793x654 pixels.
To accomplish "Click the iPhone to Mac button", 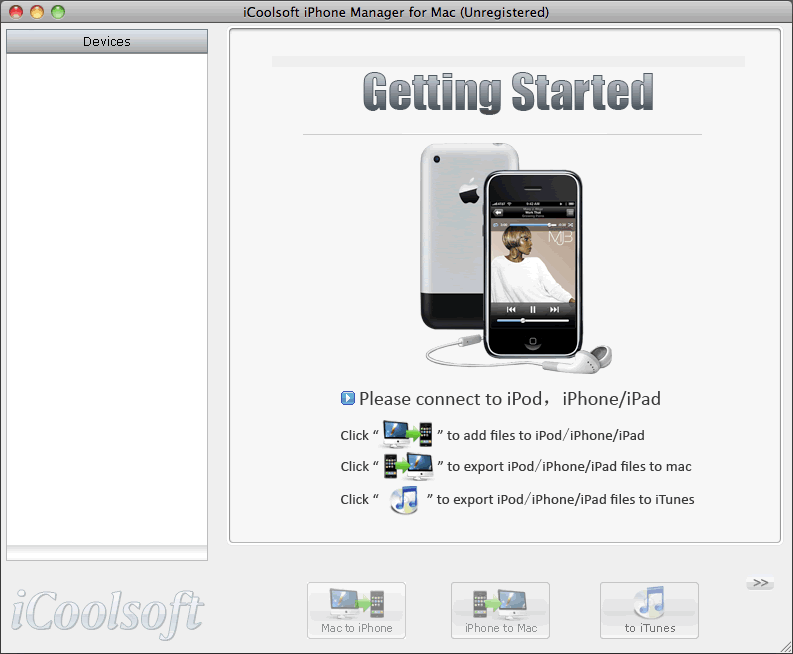I will pos(500,610).
